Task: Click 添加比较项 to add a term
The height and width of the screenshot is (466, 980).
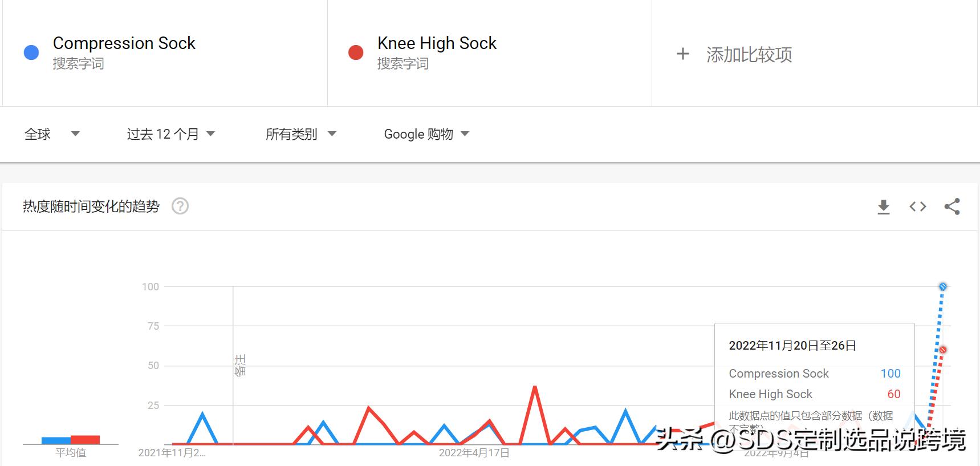Action: click(749, 55)
